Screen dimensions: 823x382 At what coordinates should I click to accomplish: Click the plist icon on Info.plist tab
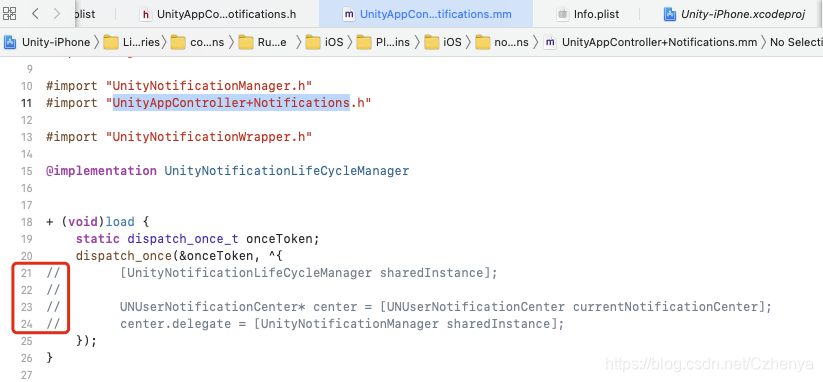pos(562,14)
